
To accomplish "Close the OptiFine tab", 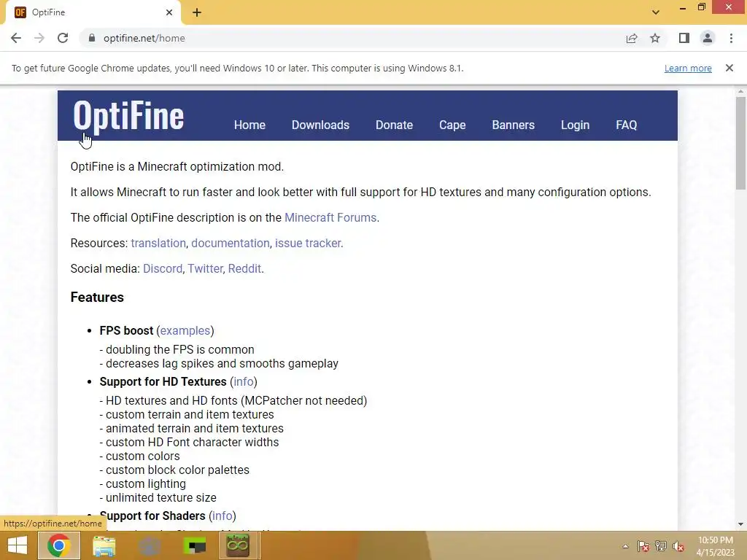I will coord(169,12).
